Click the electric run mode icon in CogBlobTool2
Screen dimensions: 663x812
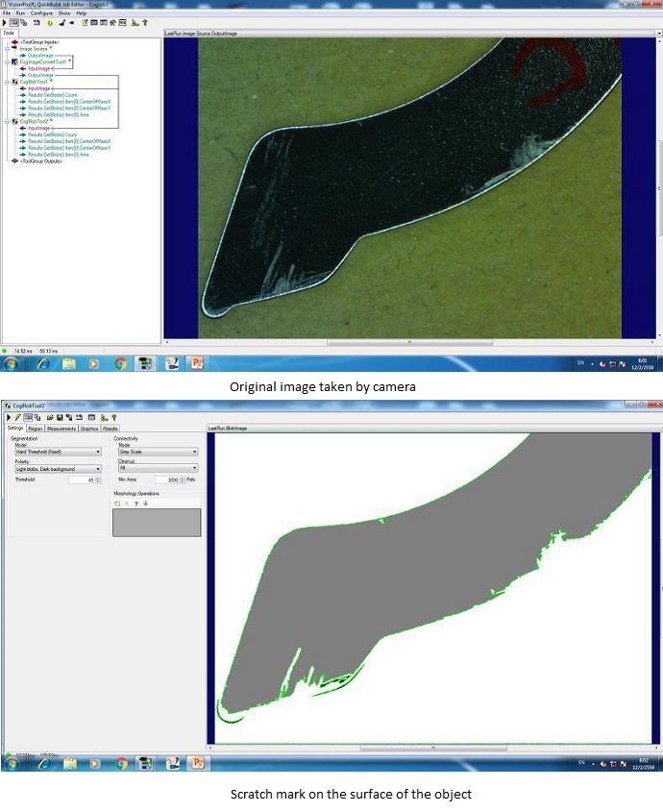point(17,418)
